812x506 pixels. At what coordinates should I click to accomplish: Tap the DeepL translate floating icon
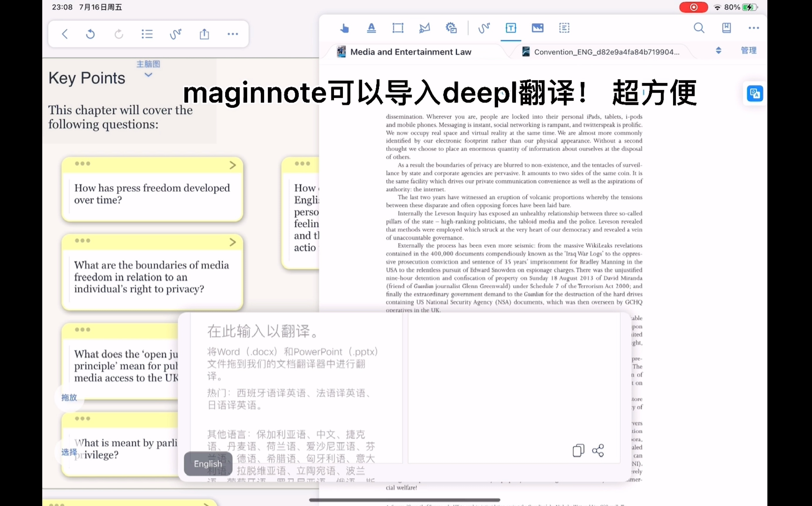755,93
